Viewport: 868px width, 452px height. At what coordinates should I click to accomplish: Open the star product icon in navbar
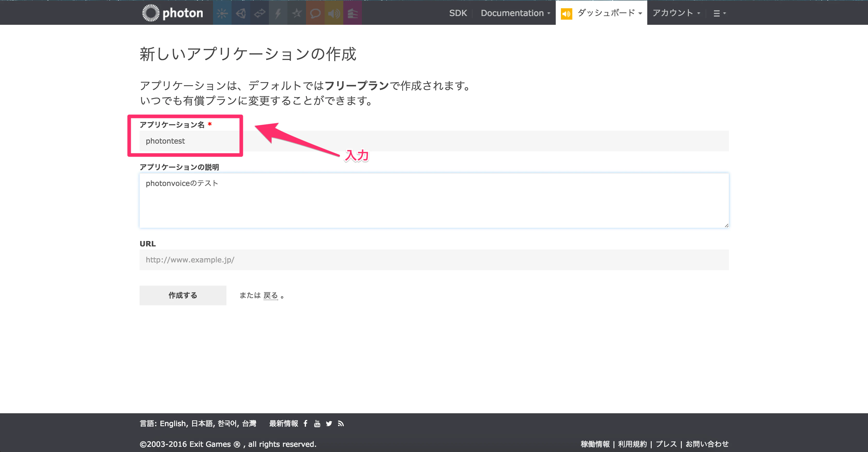point(296,13)
